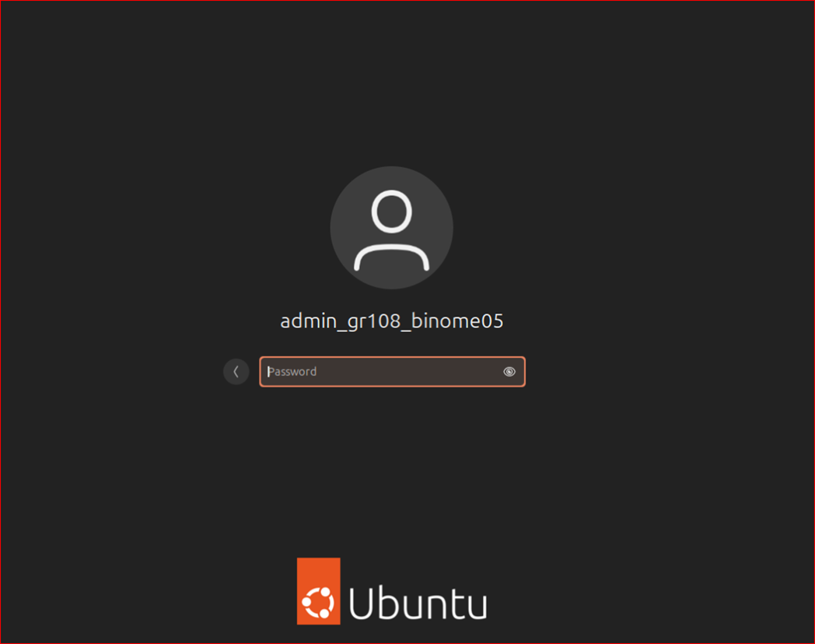
Task: Click the dark gray circle behind the avatar
Action: click(391, 228)
